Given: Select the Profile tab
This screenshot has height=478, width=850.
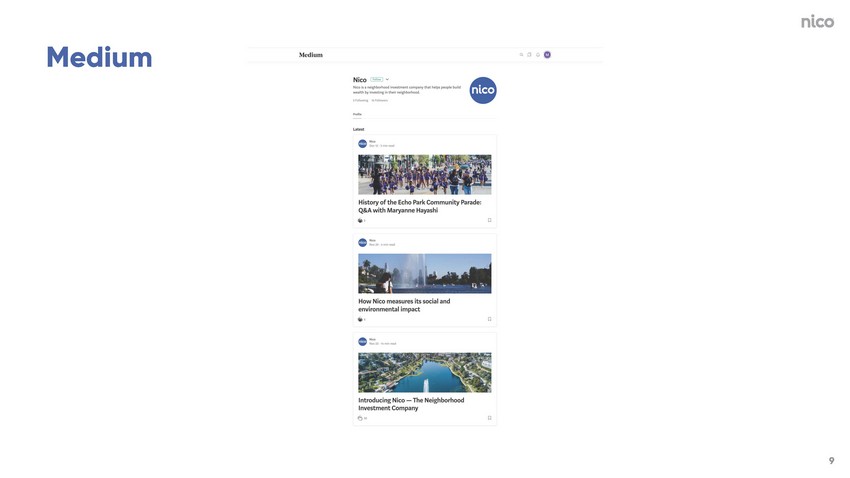Looking at the screenshot, I should (x=357, y=114).
